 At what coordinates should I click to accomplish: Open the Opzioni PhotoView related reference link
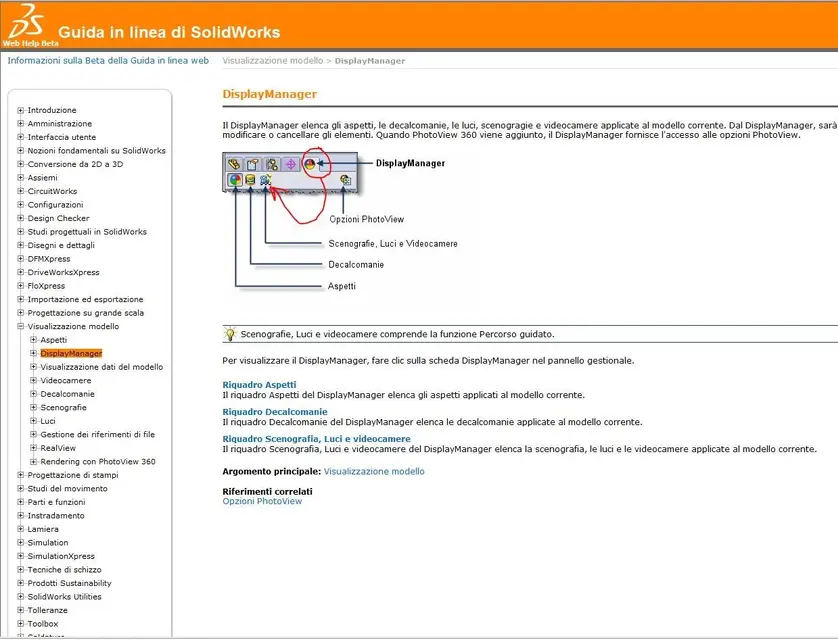[x=262, y=501]
